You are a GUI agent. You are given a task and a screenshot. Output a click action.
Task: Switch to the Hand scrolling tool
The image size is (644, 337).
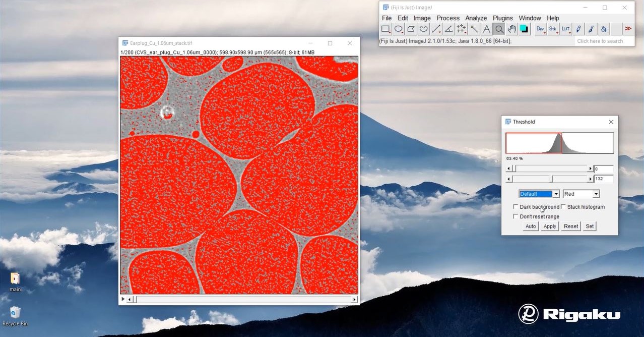coord(511,29)
